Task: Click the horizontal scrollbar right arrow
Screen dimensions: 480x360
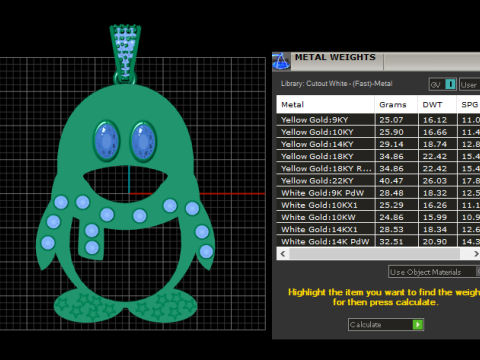Action: tap(476, 254)
